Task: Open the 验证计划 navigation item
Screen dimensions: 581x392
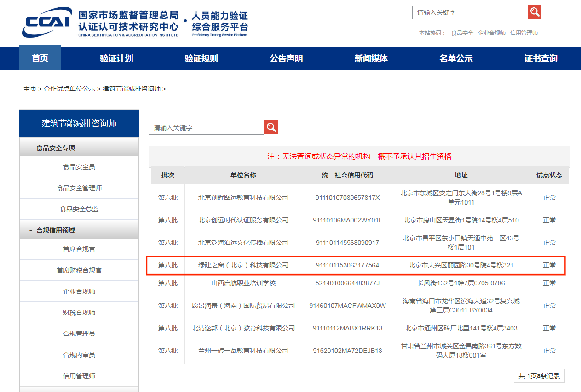Action: point(116,58)
